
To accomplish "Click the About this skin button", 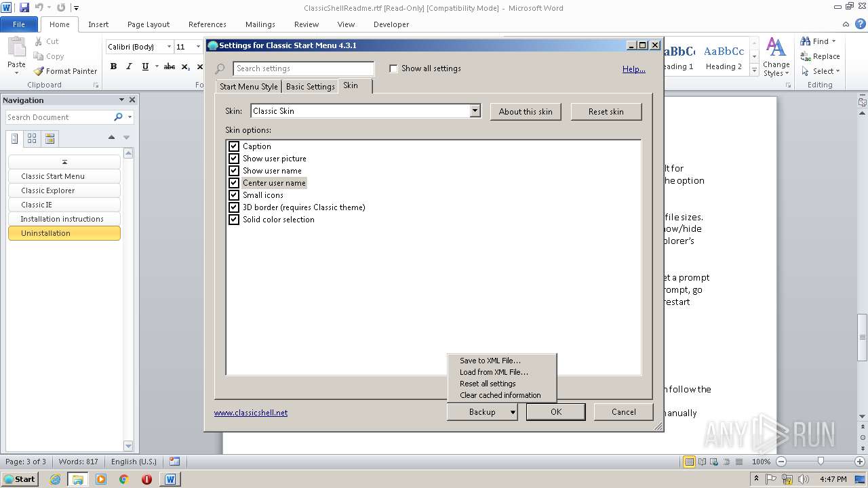I will click(x=526, y=112).
